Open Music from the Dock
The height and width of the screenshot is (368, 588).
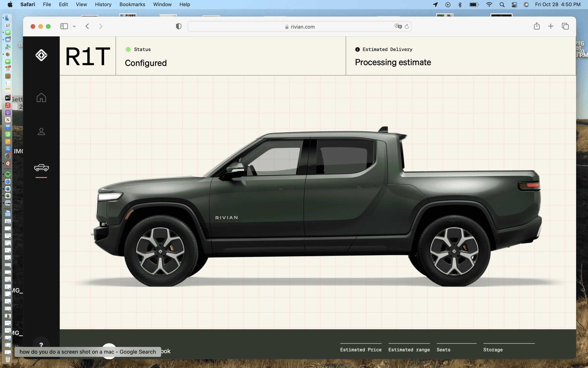pos(8,105)
